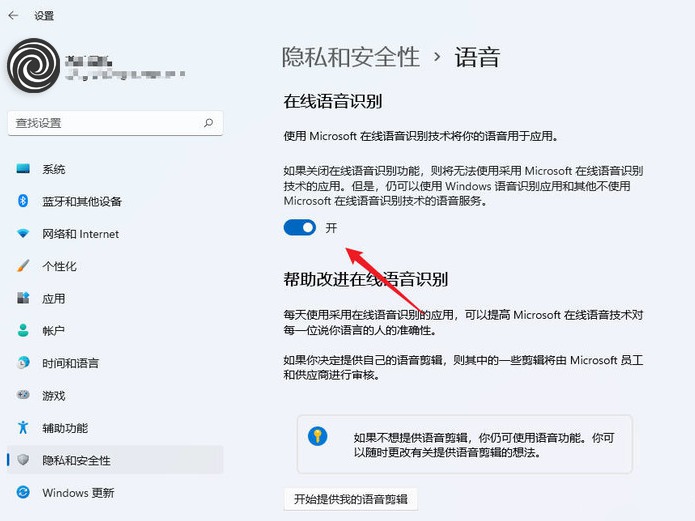Open 蓝牙和其他设备 category

[x=115, y=201]
